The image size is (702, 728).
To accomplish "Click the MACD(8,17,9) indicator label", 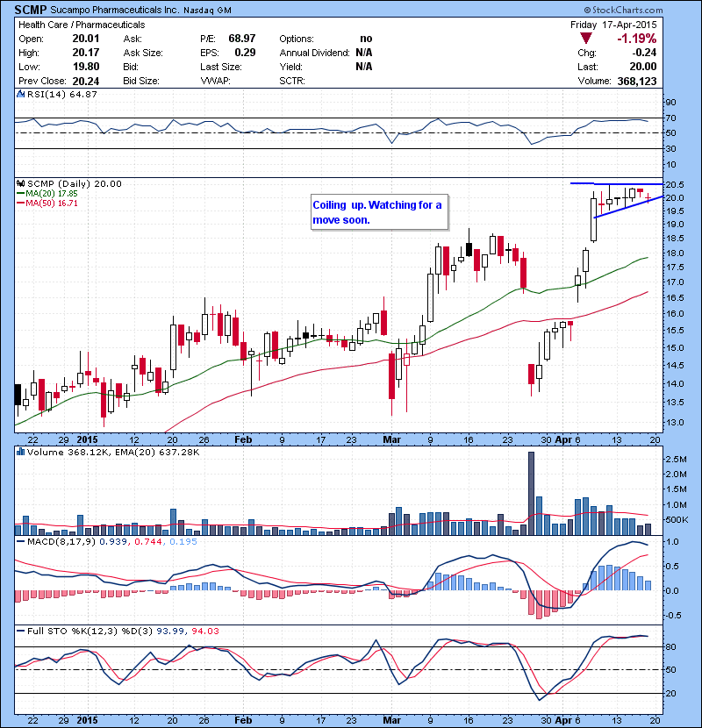I will (61, 541).
